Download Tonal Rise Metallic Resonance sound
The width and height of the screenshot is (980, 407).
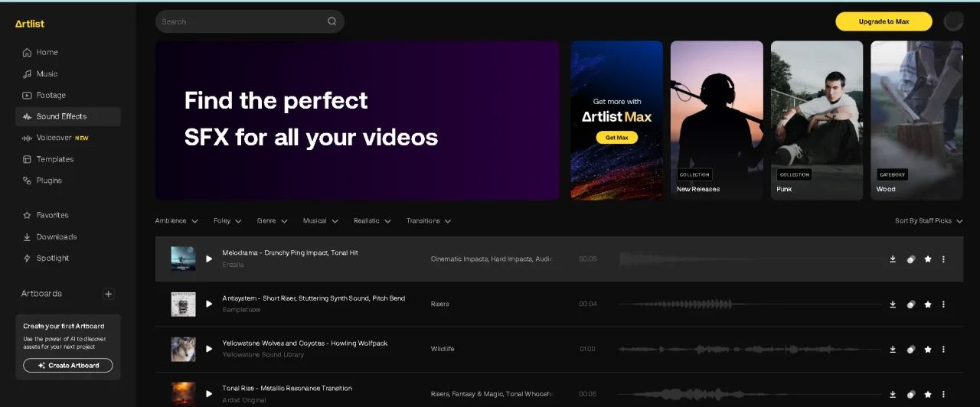click(893, 395)
